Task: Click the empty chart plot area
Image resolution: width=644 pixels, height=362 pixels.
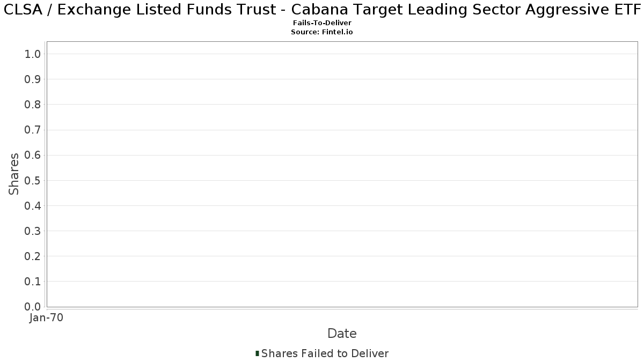Action: click(342, 174)
